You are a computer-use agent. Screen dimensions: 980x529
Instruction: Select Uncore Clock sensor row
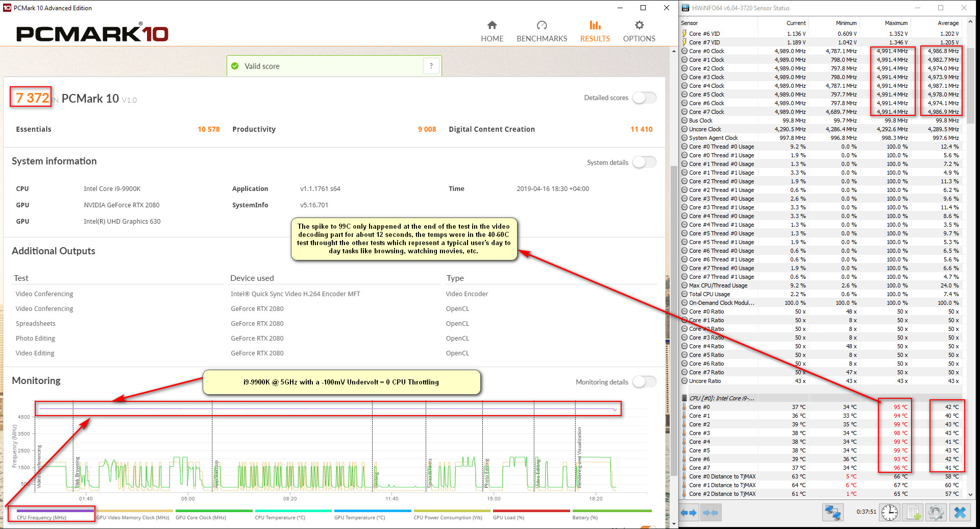(820, 129)
